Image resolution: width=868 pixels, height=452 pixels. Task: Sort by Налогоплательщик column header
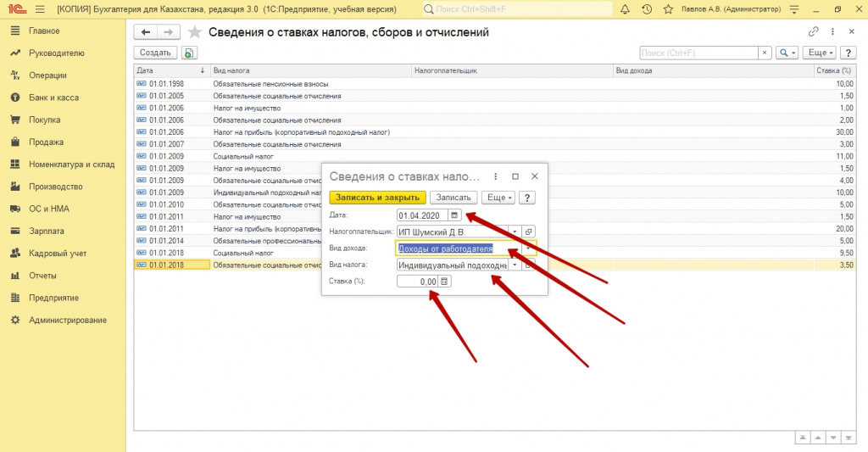tap(512, 70)
